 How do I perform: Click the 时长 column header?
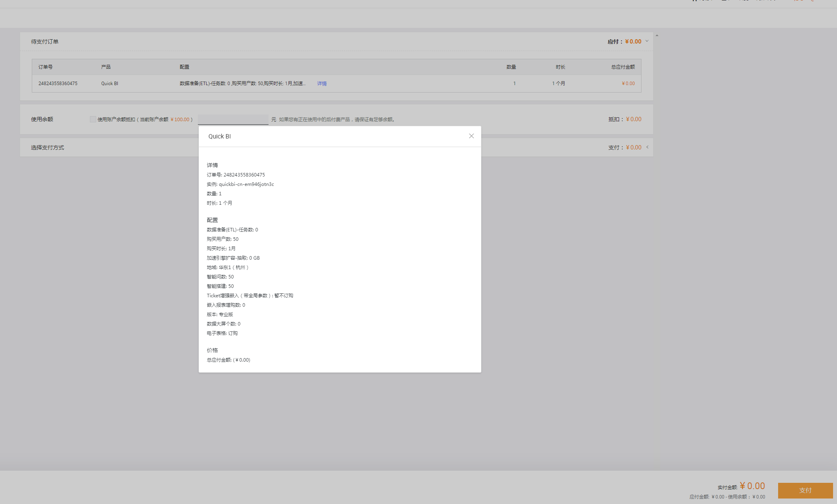(560, 67)
